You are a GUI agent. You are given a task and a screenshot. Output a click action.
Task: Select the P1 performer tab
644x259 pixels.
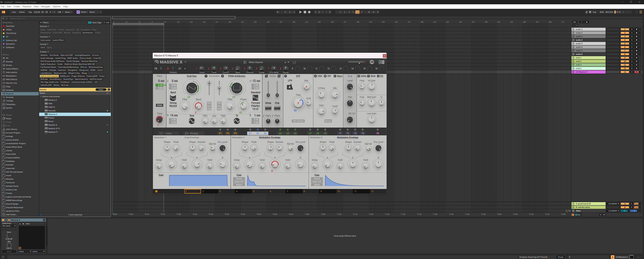[x=220, y=133]
